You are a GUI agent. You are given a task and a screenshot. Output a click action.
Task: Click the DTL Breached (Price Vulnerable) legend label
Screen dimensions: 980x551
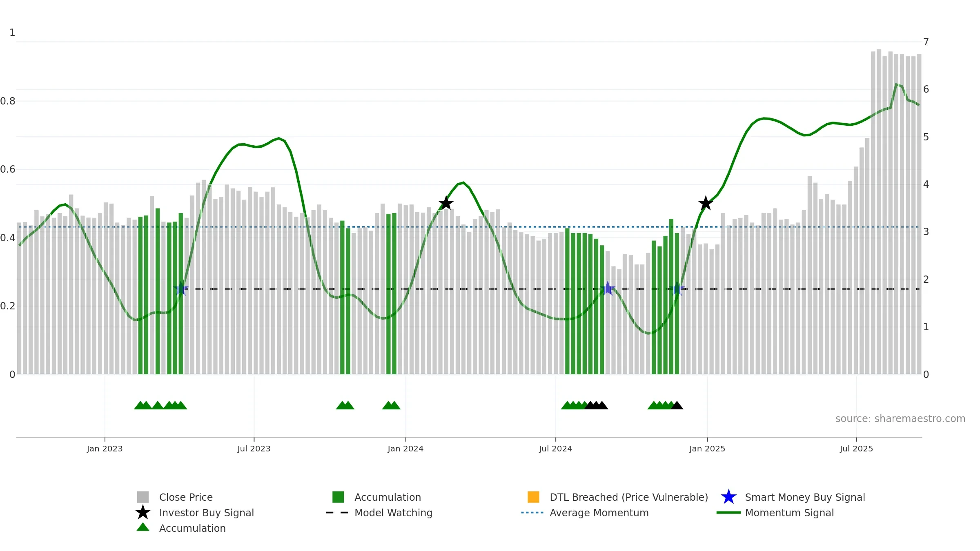(629, 497)
